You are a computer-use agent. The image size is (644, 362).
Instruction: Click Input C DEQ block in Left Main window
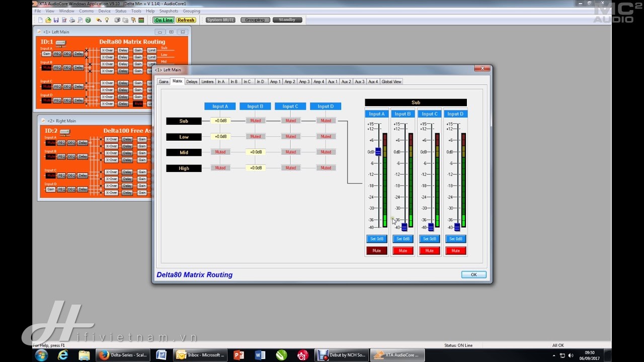(68, 86)
